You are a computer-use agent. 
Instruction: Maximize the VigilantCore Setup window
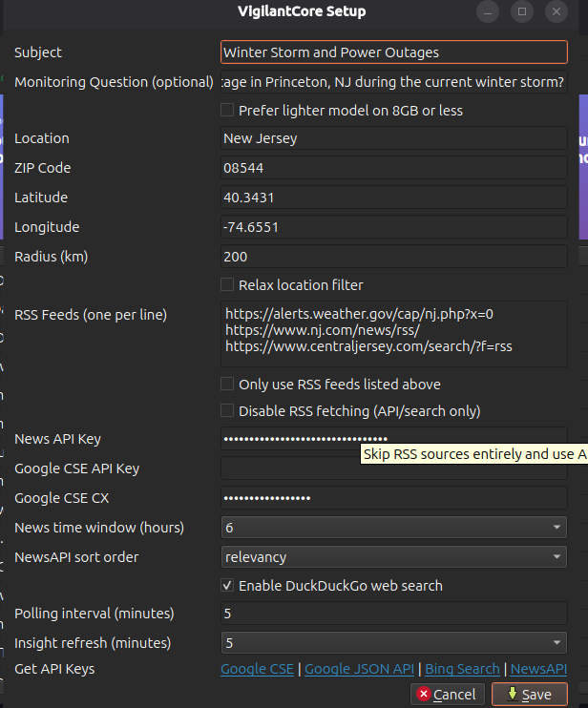(522, 11)
